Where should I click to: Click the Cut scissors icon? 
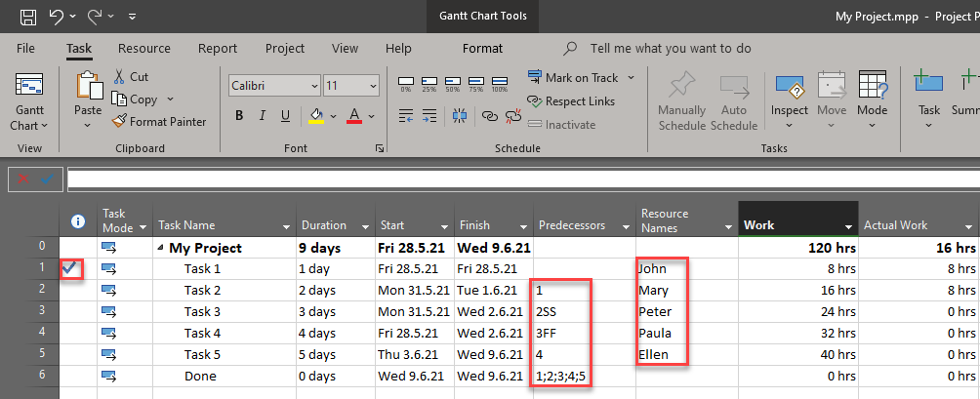[119, 77]
